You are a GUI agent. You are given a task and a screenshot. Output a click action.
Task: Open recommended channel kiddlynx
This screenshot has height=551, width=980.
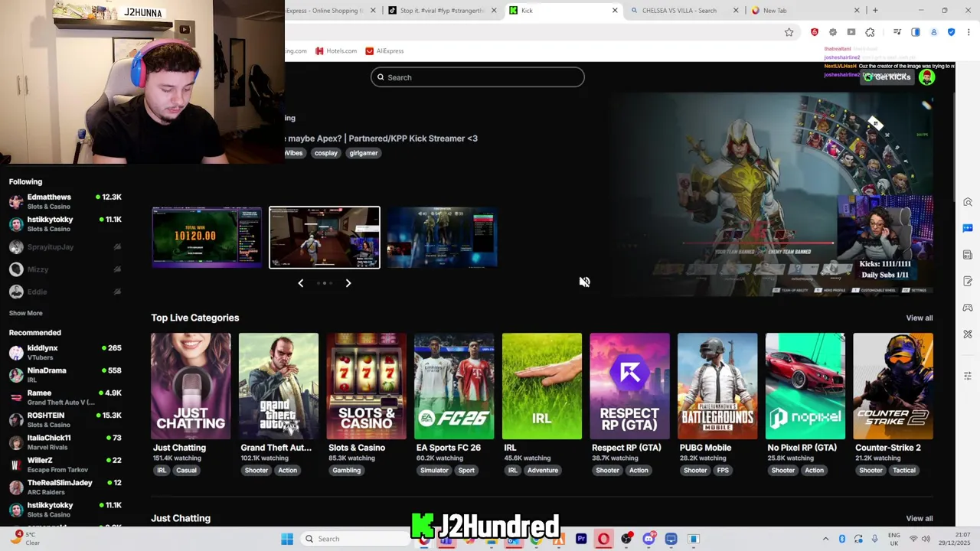65,352
